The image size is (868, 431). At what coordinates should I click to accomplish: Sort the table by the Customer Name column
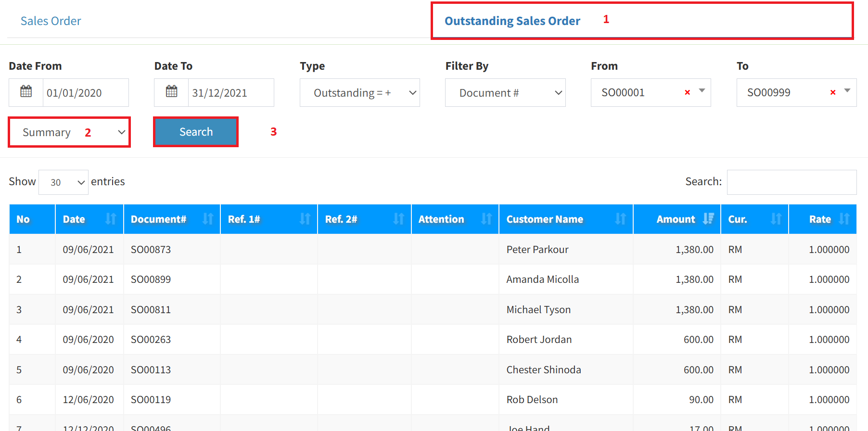click(565, 219)
